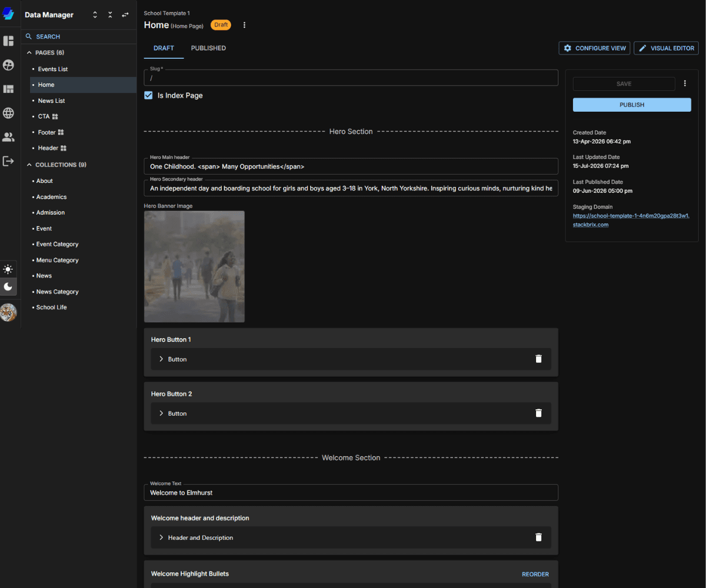
Task: Collapse the Collections section
Action: (29, 165)
